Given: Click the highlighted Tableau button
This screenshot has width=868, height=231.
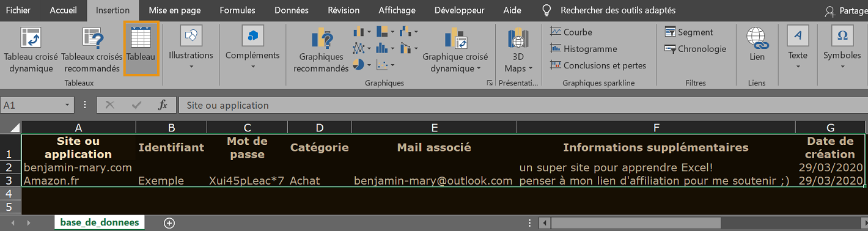Looking at the screenshot, I should click(141, 48).
